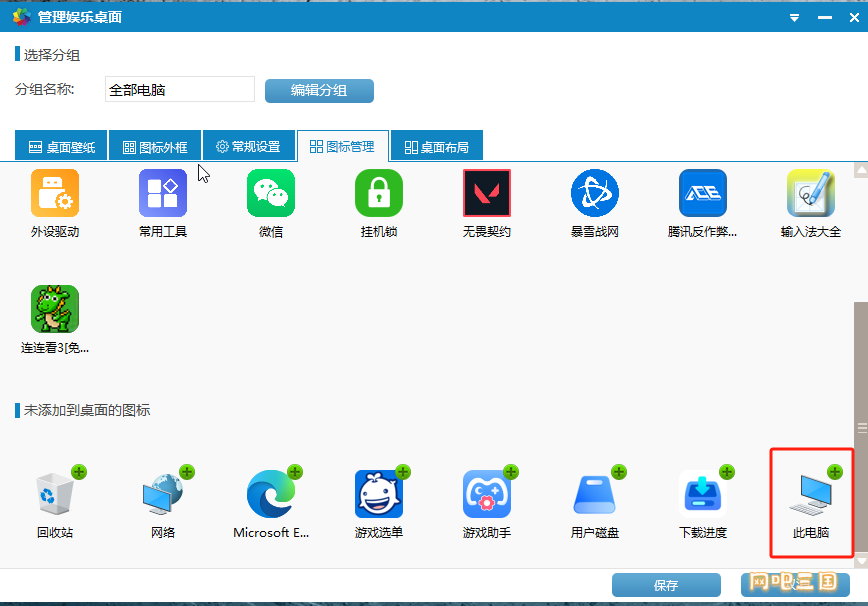Select the 挂机锁 lock icon
This screenshot has height=606, width=868.
[x=379, y=193]
